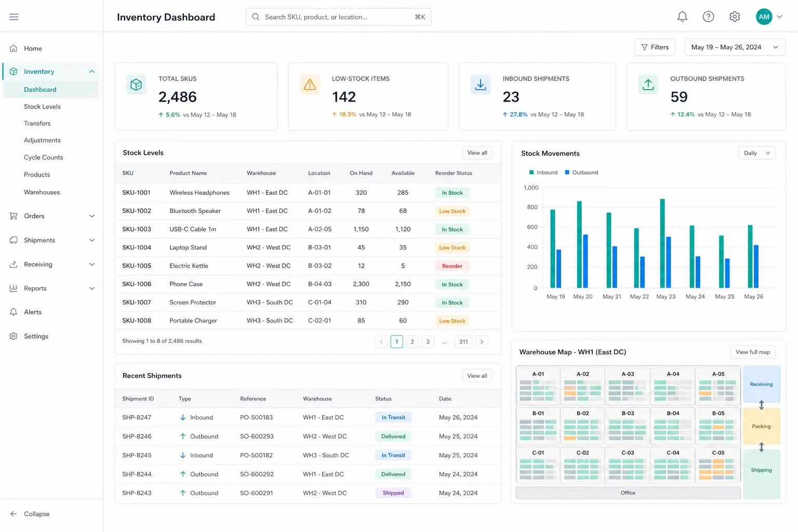Click View all for Stock Levels
Viewport: 798px width, 532px height.
pos(477,153)
